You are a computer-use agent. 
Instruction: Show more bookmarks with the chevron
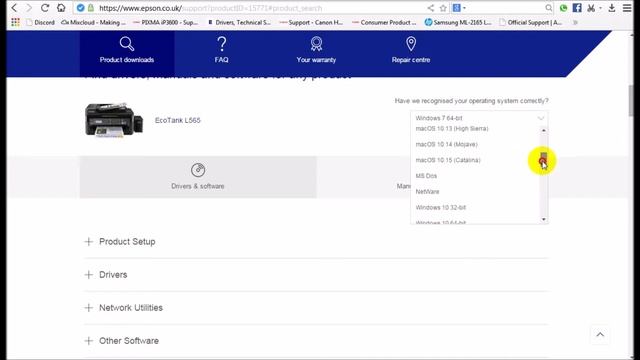pos(575,22)
